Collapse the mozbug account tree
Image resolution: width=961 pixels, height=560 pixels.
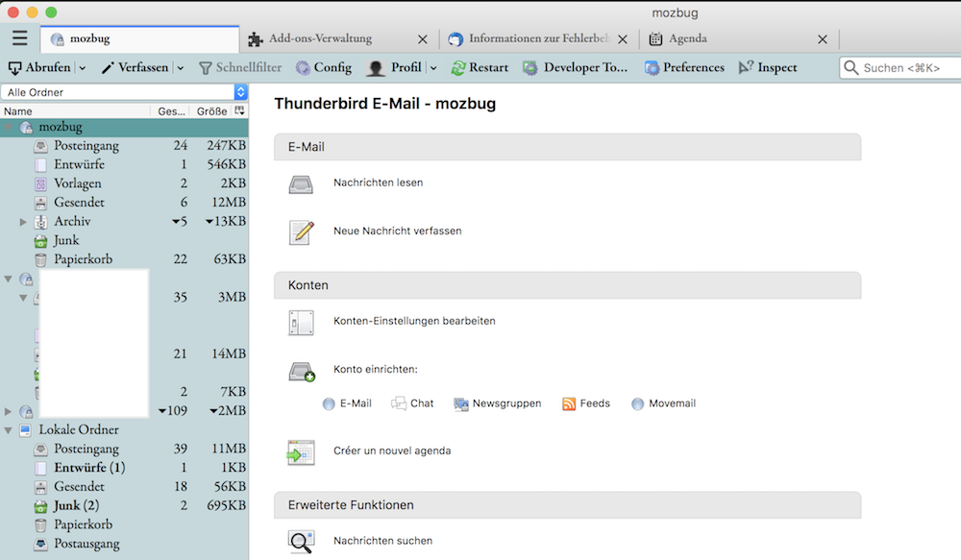pyautogui.click(x=9, y=127)
